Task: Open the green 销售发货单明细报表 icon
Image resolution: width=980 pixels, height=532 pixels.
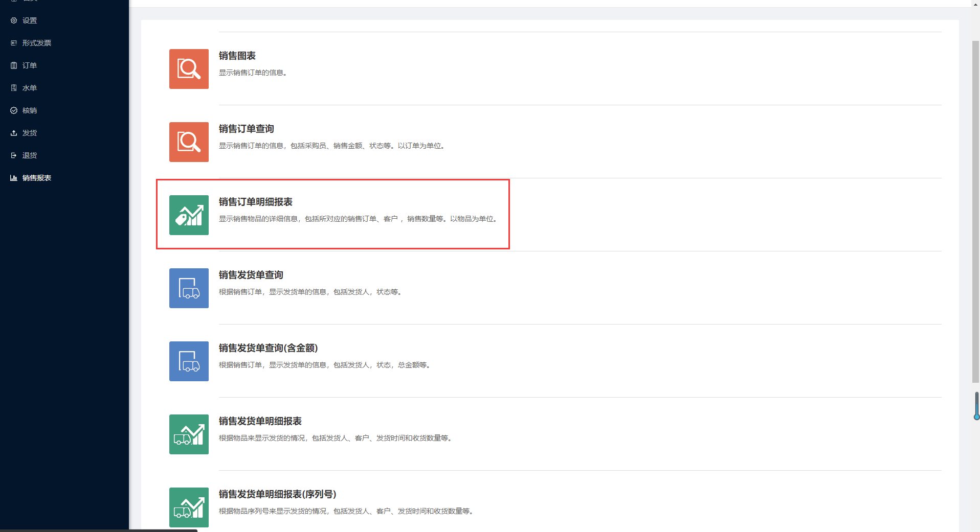Action: pyautogui.click(x=189, y=434)
